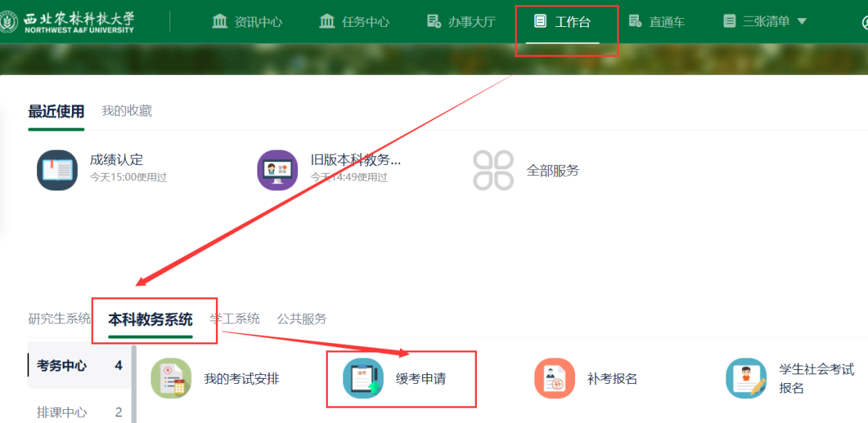Open 资讯中心 in top navigation
The image size is (868, 423).
pos(247,22)
